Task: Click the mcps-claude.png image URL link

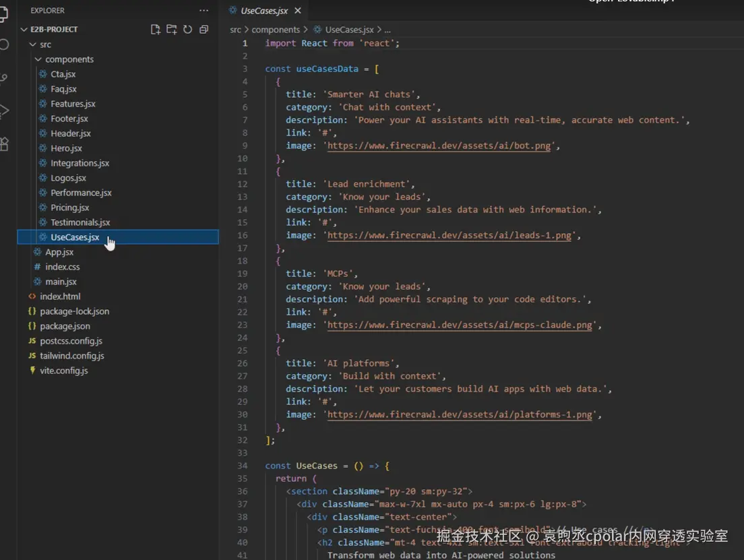Action: point(460,325)
